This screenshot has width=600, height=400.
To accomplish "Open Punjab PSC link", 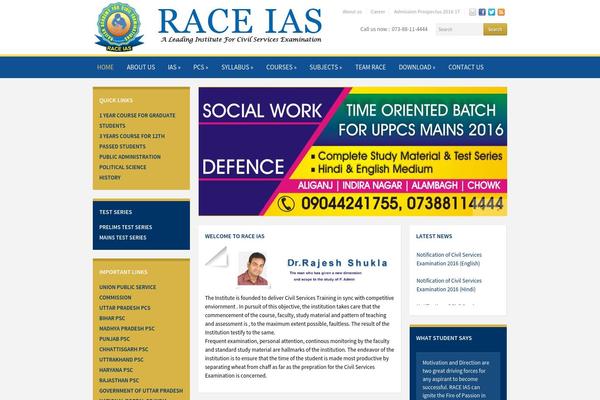I will (x=114, y=339).
